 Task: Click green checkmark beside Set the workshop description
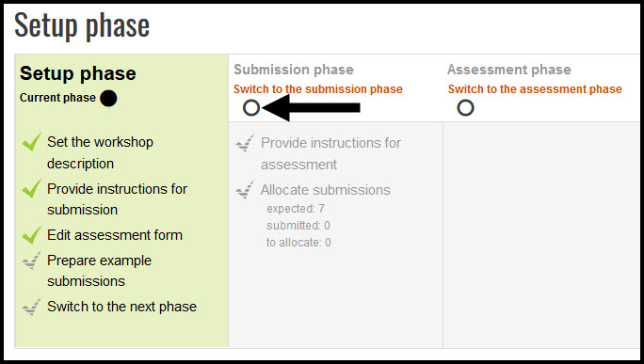(32, 142)
